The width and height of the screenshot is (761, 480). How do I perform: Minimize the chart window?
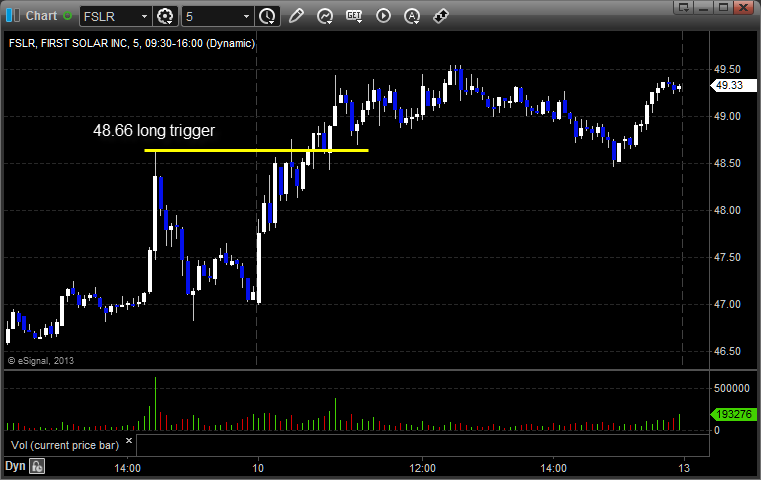[x=704, y=7]
